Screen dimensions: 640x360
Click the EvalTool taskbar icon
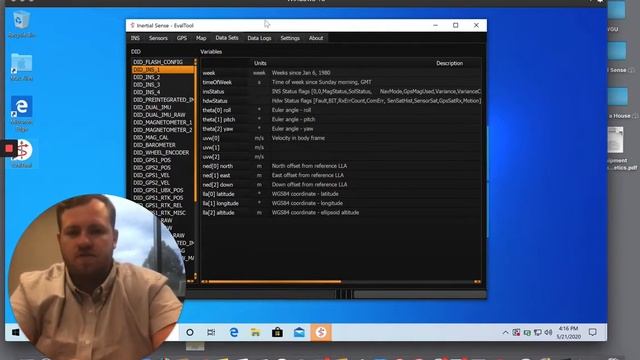pyautogui.click(x=321, y=333)
